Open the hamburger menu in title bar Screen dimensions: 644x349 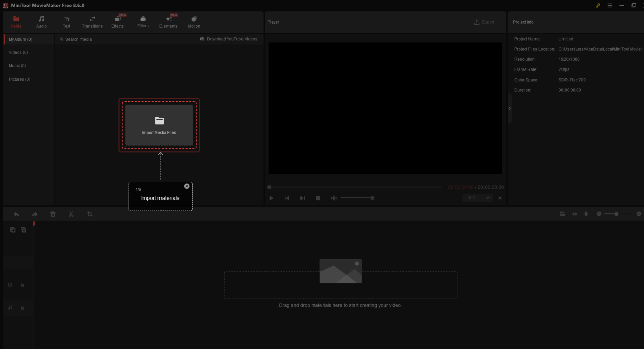coord(610,5)
